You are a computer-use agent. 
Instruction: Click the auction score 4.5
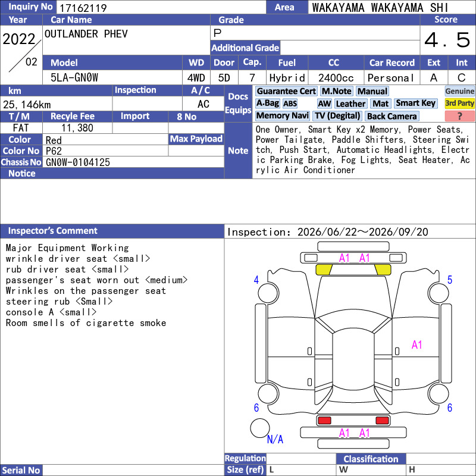pyautogui.click(x=447, y=40)
